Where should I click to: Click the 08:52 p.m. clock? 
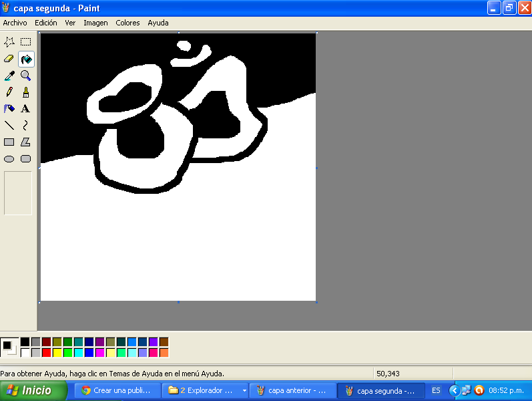point(506,391)
